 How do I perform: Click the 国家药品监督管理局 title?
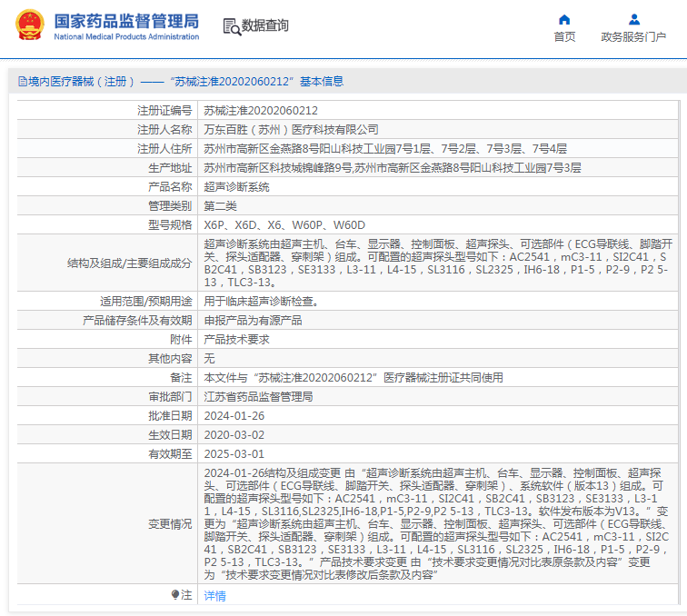pos(126,21)
